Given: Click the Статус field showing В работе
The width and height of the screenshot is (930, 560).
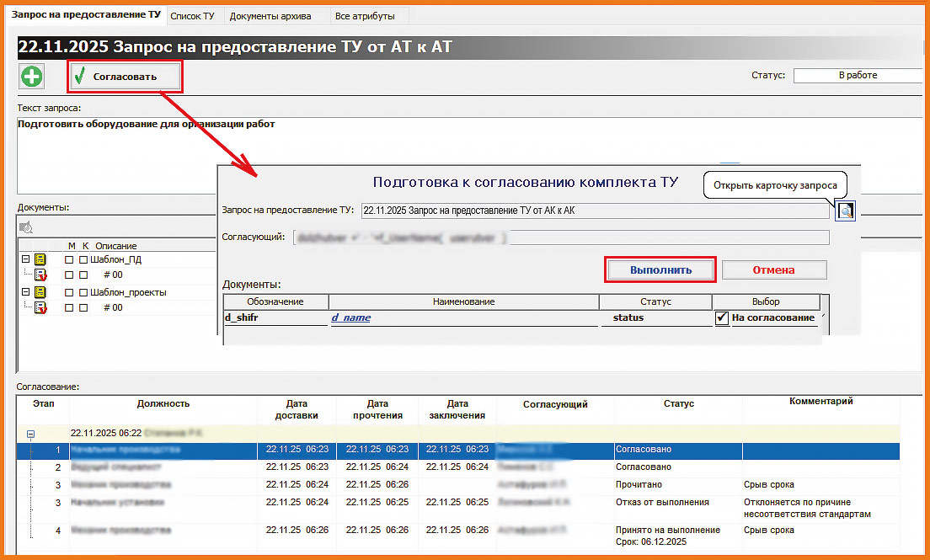Looking at the screenshot, I should (x=858, y=76).
